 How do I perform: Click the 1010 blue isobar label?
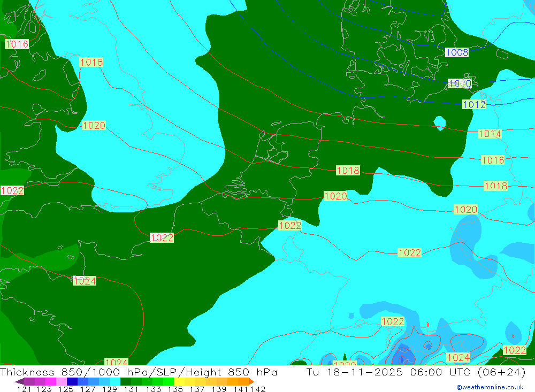point(460,83)
